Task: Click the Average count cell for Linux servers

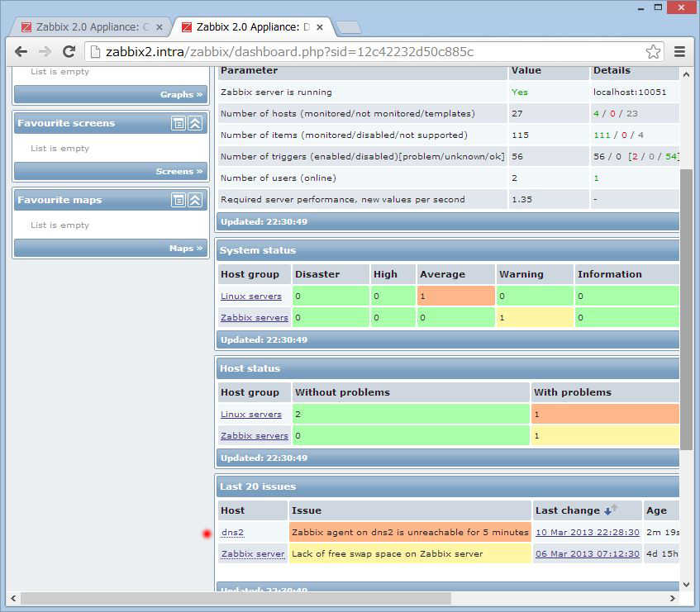Action: click(456, 297)
